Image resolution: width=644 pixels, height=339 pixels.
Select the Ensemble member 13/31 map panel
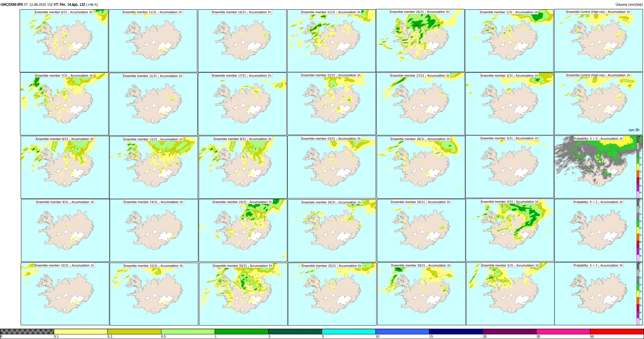pos(154,167)
